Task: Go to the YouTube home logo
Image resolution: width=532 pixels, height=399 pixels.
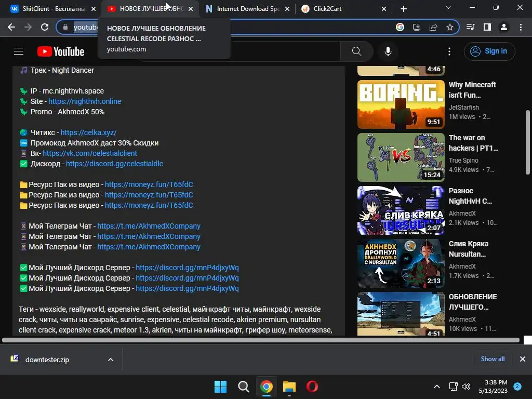Action: point(61,51)
